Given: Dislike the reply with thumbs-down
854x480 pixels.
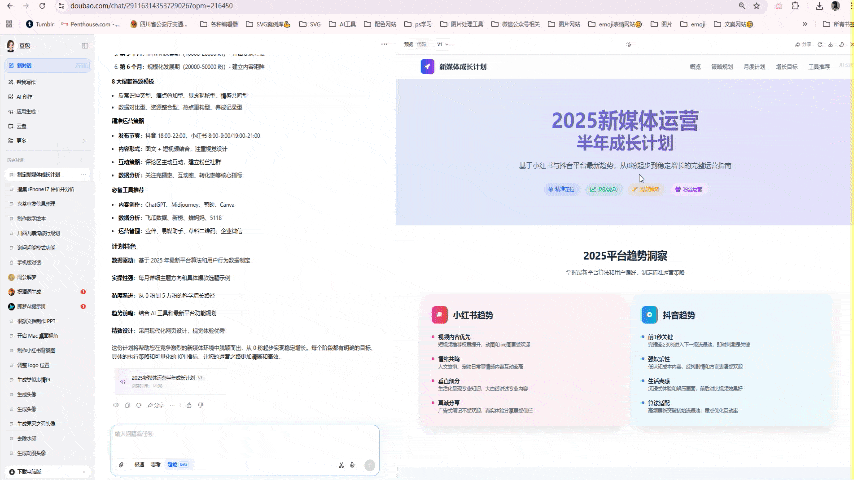Looking at the screenshot, I should pos(200,405).
